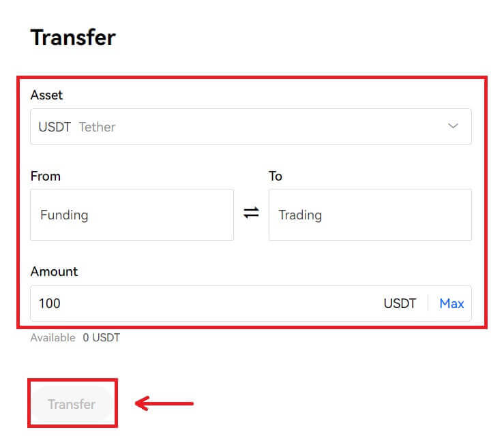Click the divider line beside the Max link
This screenshot has height=447, width=504.
coord(428,303)
